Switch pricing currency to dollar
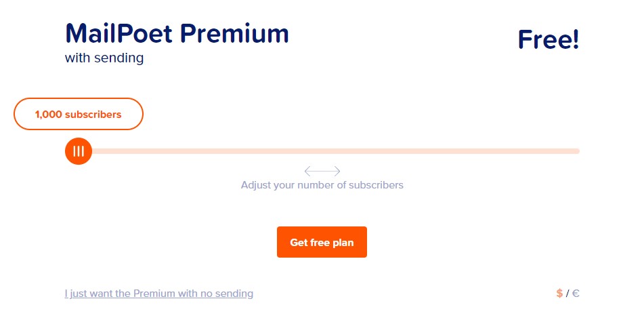The height and width of the screenshot is (320, 644). (559, 294)
